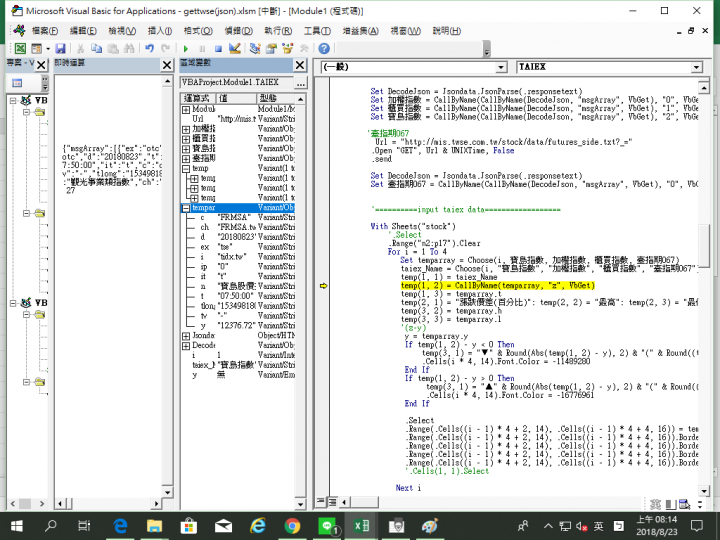This screenshot has height=540, width=720.
Task: Switch to Excel on the taskbar
Action: (361, 525)
